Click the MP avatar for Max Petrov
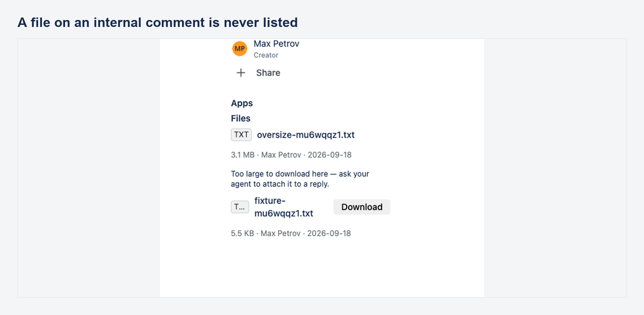644x315 pixels. pyautogui.click(x=240, y=49)
